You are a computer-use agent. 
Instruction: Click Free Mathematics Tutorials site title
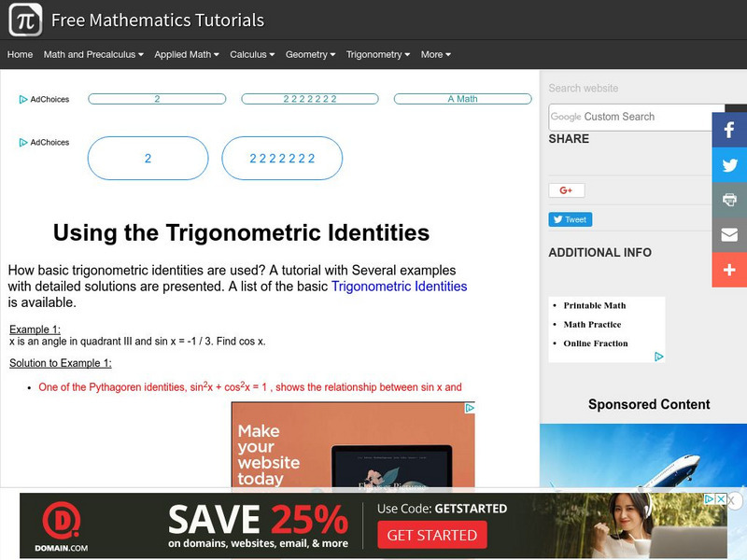pos(158,21)
